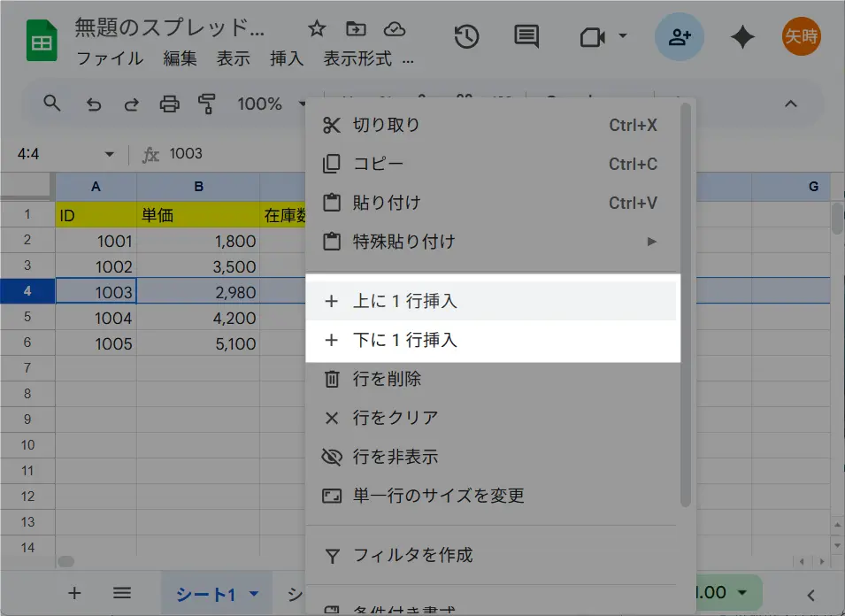Click the search magnifier icon in toolbar
This screenshot has height=616, width=845.
52,104
